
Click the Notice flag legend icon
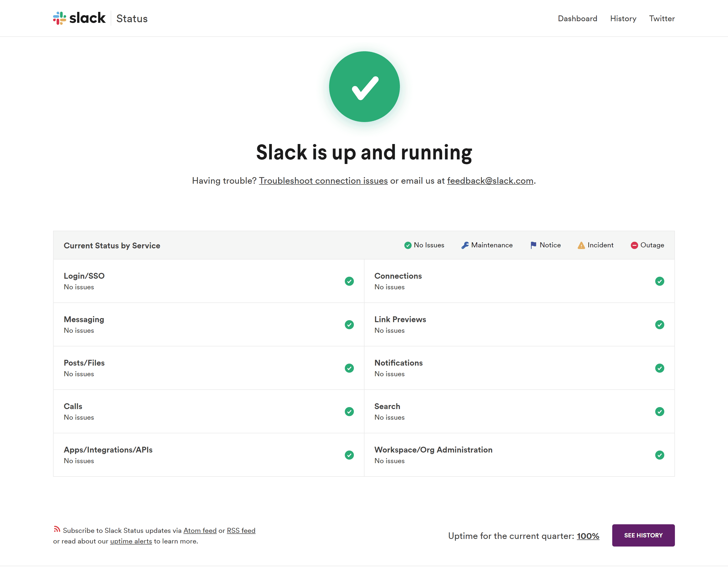[533, 245]
